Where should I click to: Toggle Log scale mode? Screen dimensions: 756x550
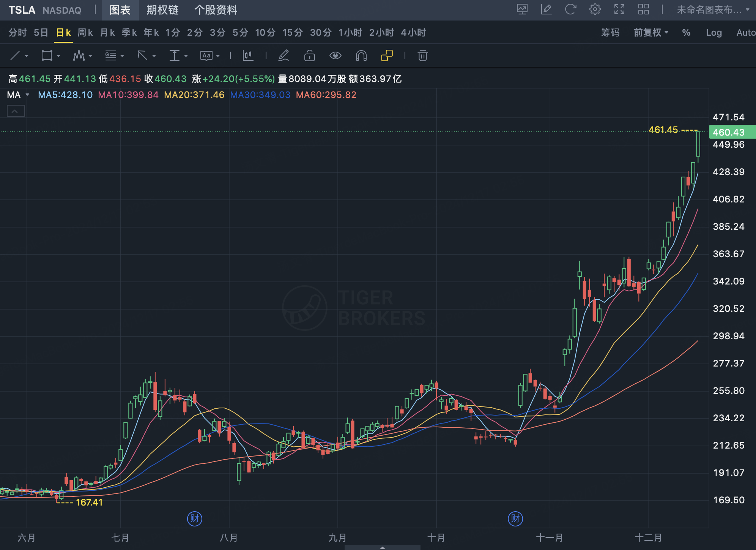tap(713, 33)
